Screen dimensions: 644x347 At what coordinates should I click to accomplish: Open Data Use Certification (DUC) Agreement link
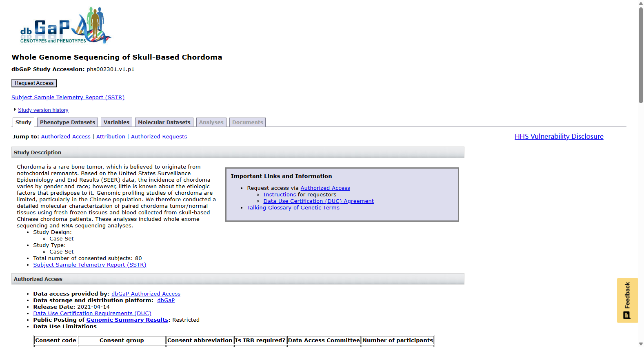coord(318,201)
